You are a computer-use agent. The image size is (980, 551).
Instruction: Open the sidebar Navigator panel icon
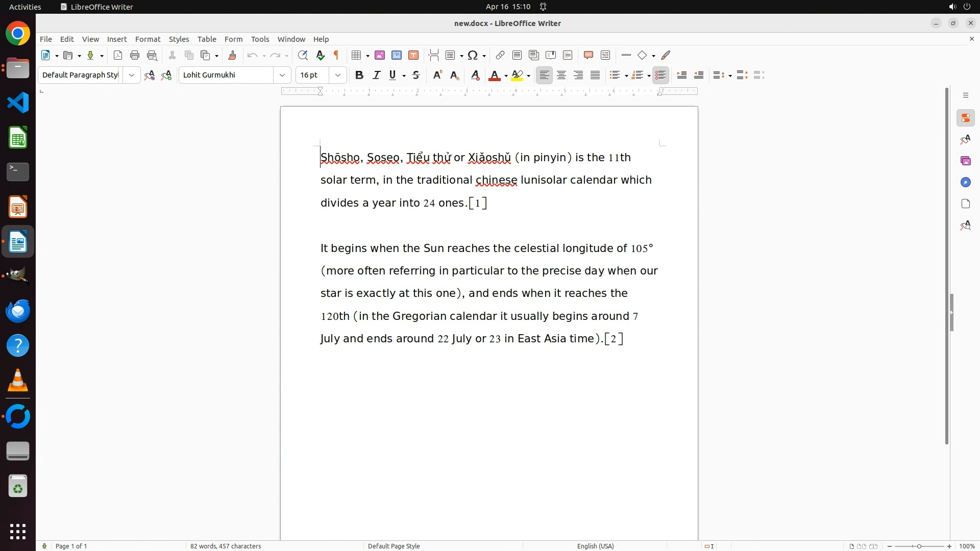click(x=965, y=182)
